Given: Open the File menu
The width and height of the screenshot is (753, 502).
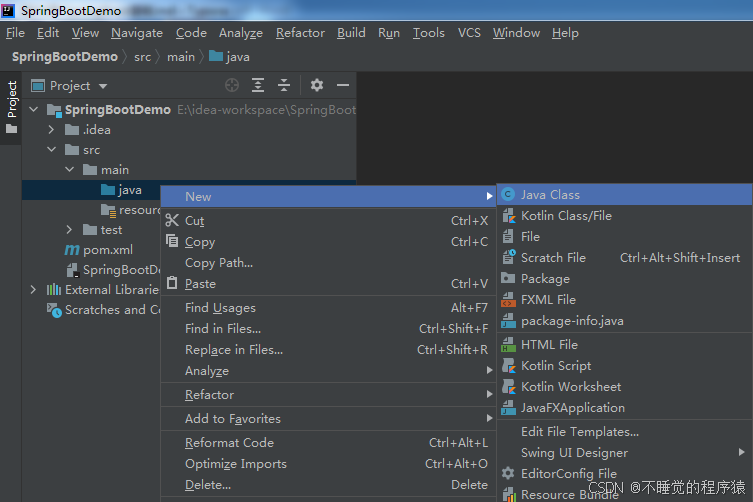Looking at the screenshot, I should coord(15,33).
